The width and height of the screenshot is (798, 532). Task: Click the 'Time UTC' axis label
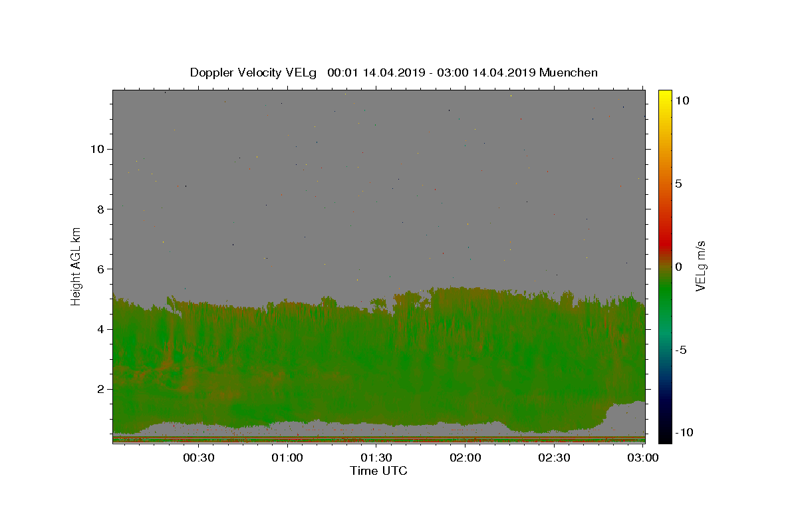pos(378,471)
